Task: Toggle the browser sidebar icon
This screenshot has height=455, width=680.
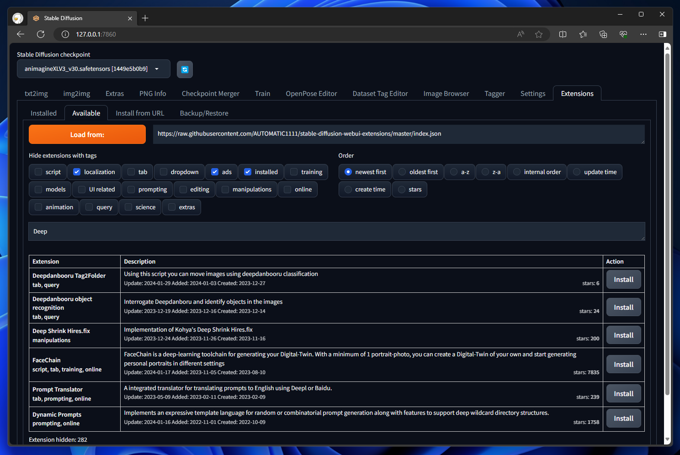Action: coord(662,34)
